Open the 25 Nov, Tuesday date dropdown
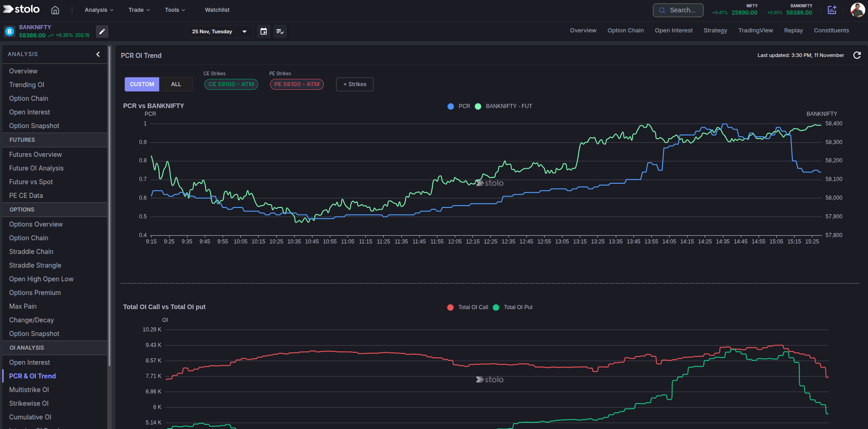 (x=219, y=31)
